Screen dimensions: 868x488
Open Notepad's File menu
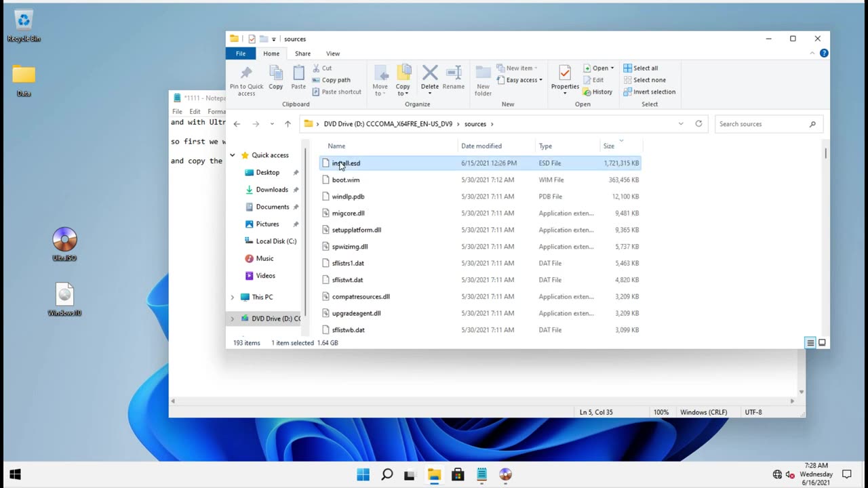pos(177,112)
